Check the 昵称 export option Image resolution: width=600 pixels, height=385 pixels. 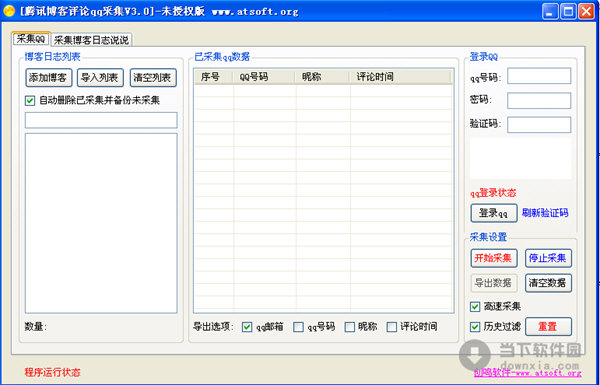pos(349,327)
